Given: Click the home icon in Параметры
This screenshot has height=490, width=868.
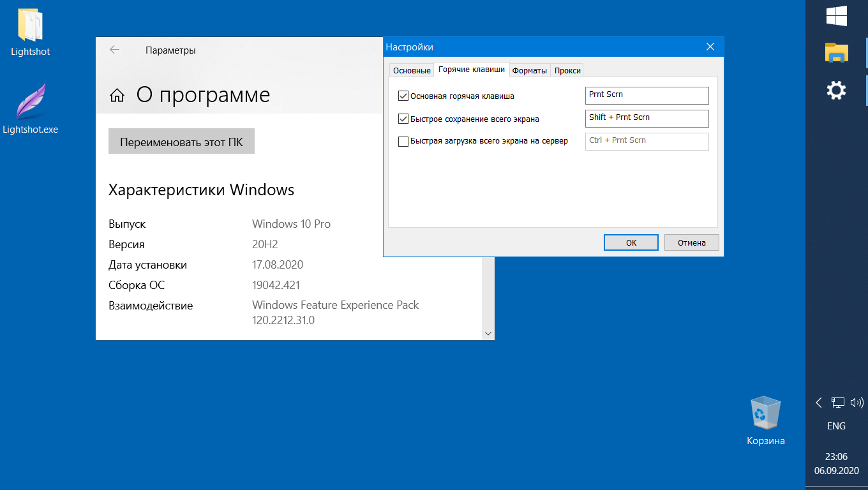Looking at the screenshot, I should [x=117, y=96].
